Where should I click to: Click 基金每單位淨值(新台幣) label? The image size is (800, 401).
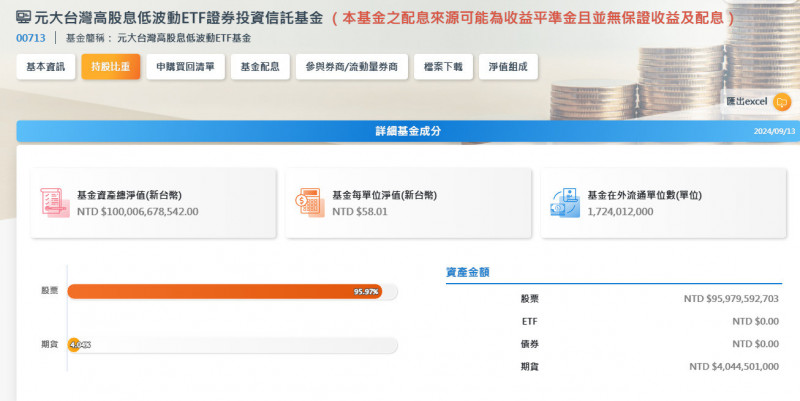[384, 195]
